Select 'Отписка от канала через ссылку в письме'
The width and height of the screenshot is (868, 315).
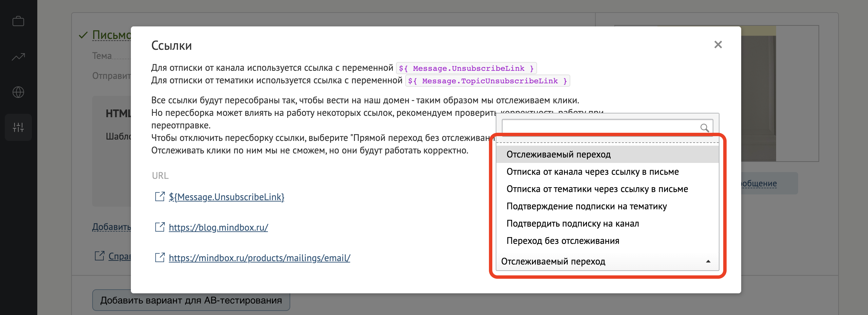point(607,172)
